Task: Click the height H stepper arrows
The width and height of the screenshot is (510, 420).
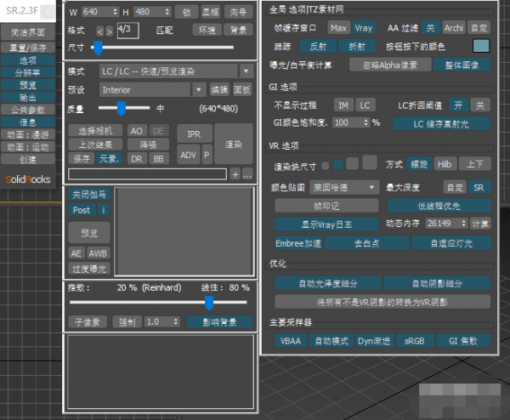Action: pos(167,12)
